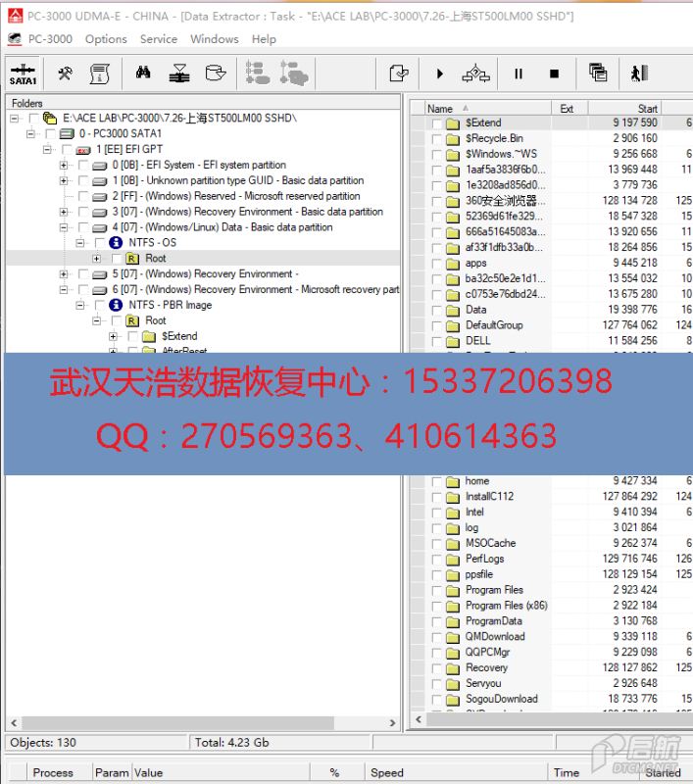The height and width of the screenshot is (784, 693).
Task: Click the script scroll toolbar icon
Action: tap(99, 73)
